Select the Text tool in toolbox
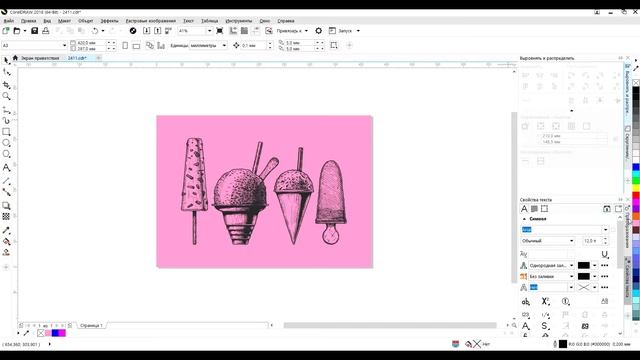640x360 pixels. tap(6, 167)
